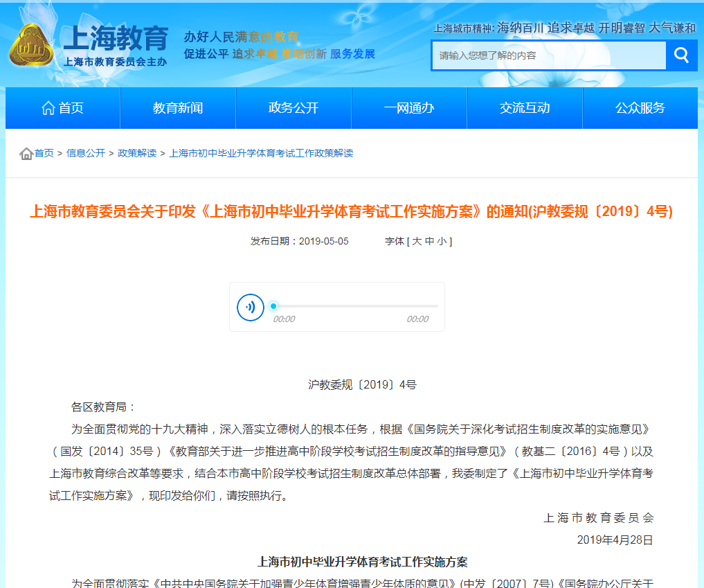Click the 上海城市精神 motto text
The height and width of the screenshot is (588, 704).
pyautogui.click(x=564, y=28)
